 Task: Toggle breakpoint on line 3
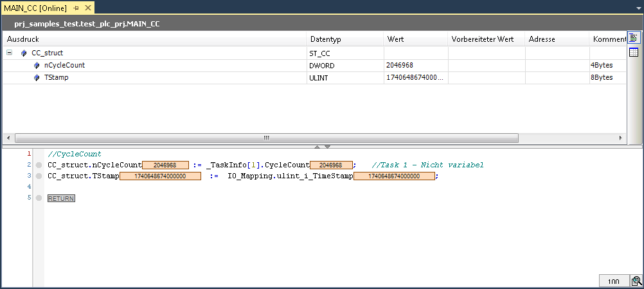tap(39, 176)
